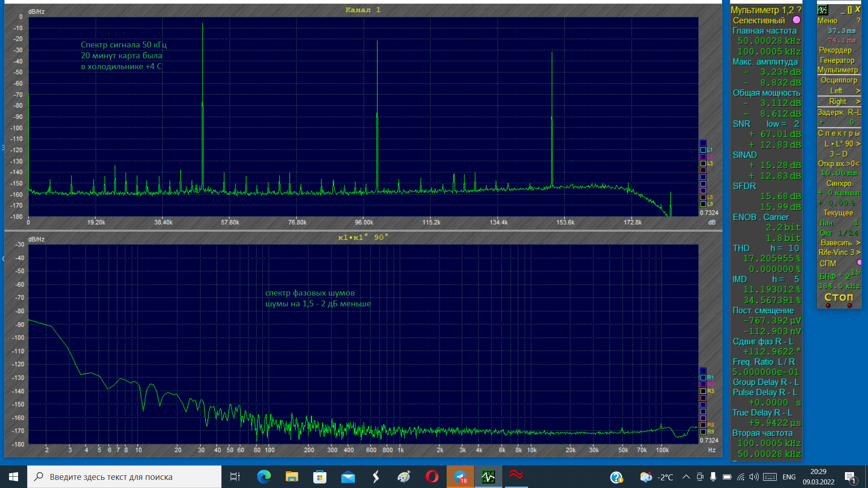Click the help question mark next to Меню
868x488 pixels.
point(858,21)
